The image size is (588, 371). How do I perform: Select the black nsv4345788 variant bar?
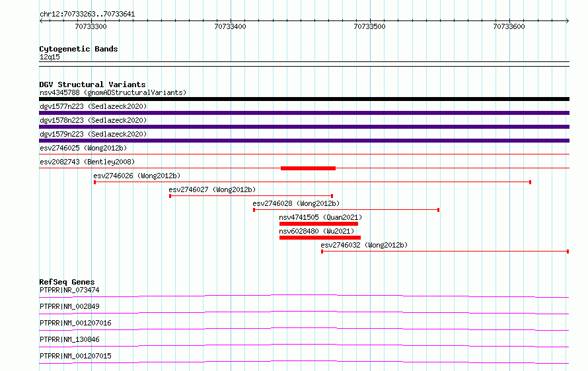click(304, 99)
